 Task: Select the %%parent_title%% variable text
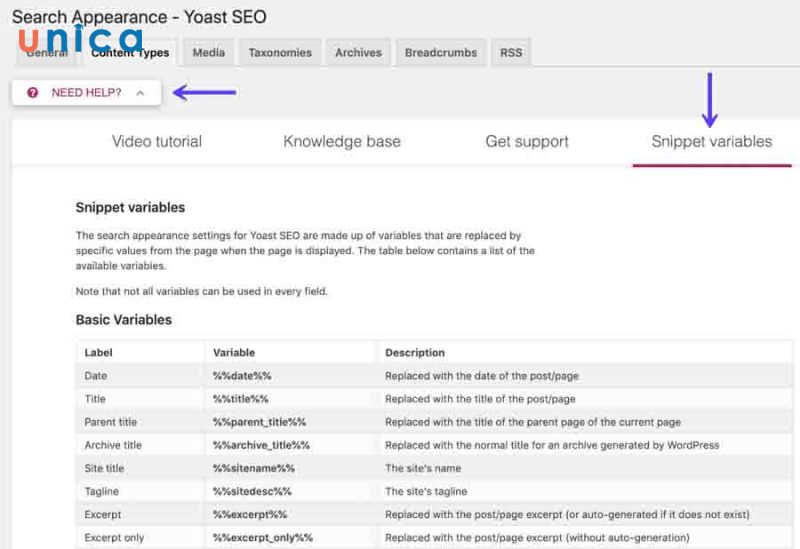(x=259, y=422)
